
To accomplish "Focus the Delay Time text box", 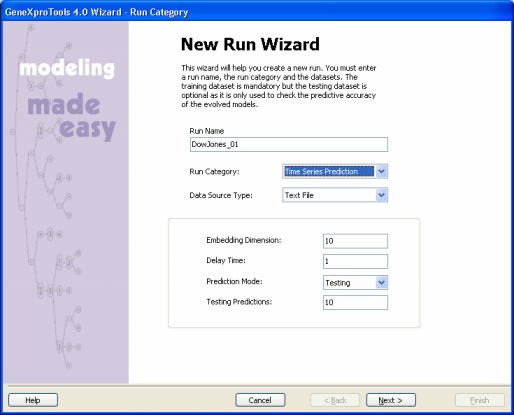I will [x=355, y=261].
